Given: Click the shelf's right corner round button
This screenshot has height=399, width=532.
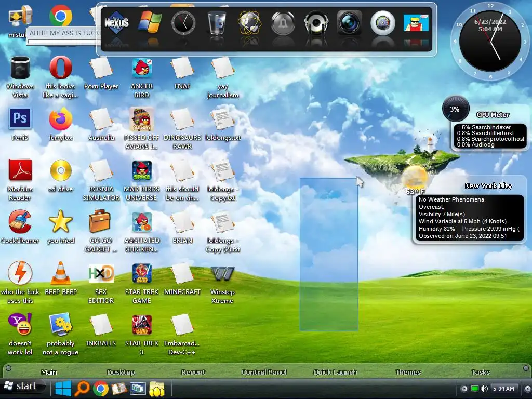Looking at the screenshot, I should pyautogui.click(x=526, y=368).
